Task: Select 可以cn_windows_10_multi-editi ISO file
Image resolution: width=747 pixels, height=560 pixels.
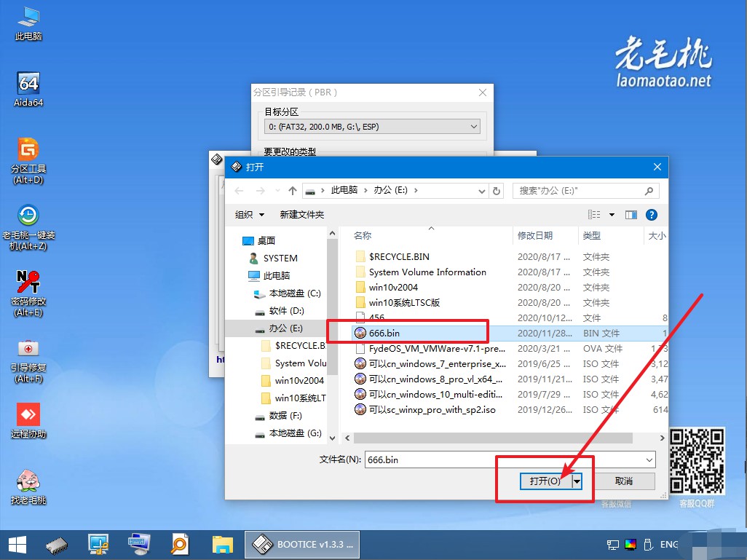Action: click(435, 394)
